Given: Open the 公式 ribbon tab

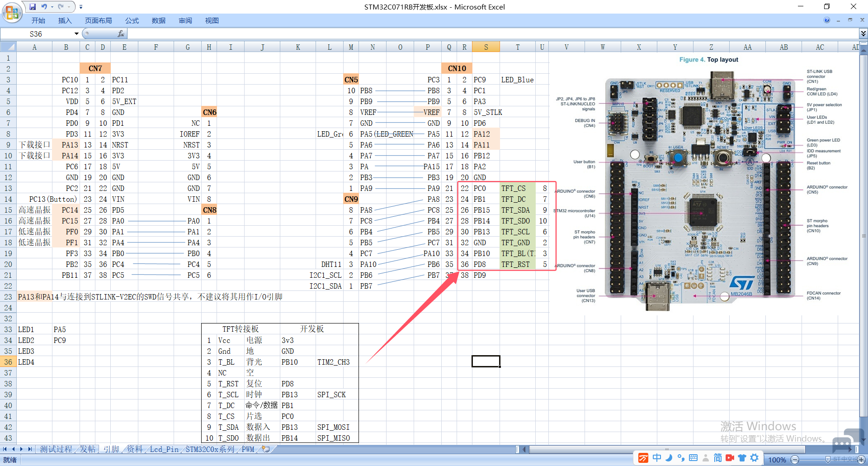Looking at the screenshot, I should point(132,20).
